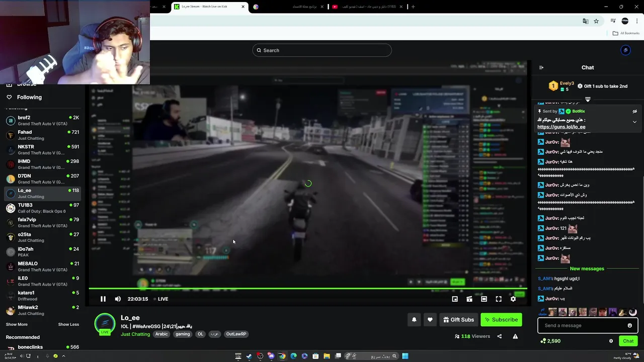This screenshot has width=644, height=362.
Task: Collapse the chat panel
Action: pyautogui.click(x=541, y=67)
